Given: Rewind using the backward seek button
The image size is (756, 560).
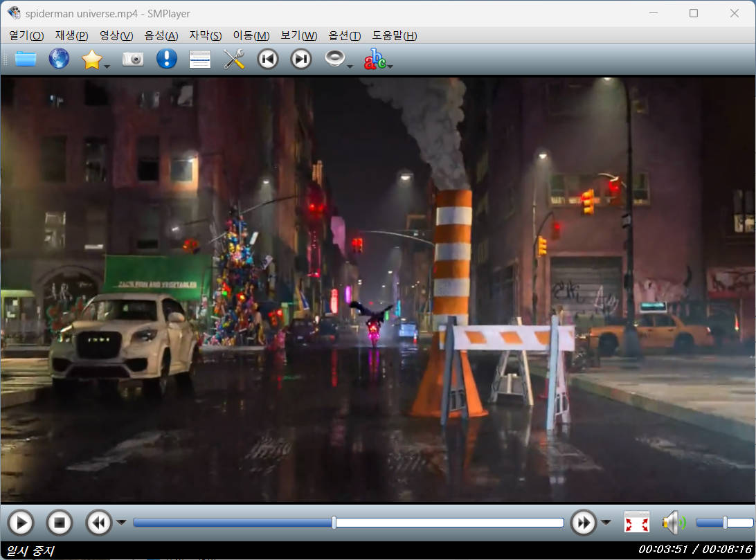Looking at the screenshot, I should click(99, 523).
